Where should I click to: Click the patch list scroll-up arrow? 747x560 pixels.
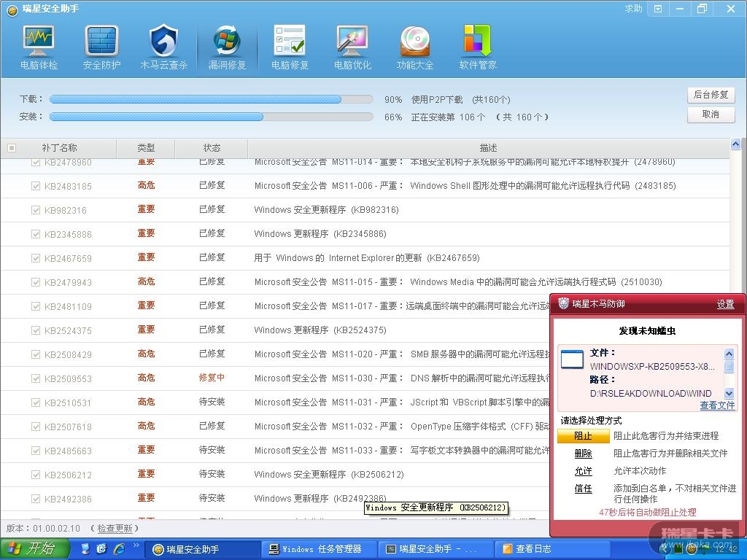pyautogui.click(x=737, y=146)
